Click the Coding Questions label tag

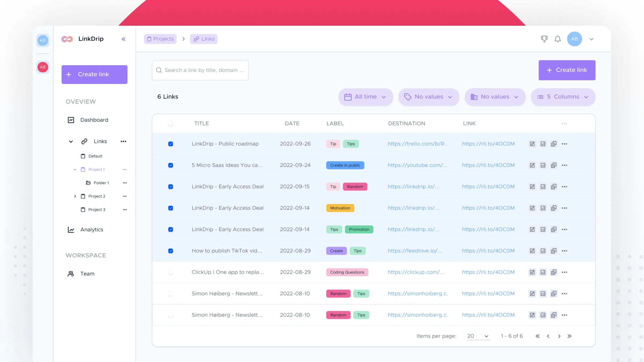click(347, 272)
